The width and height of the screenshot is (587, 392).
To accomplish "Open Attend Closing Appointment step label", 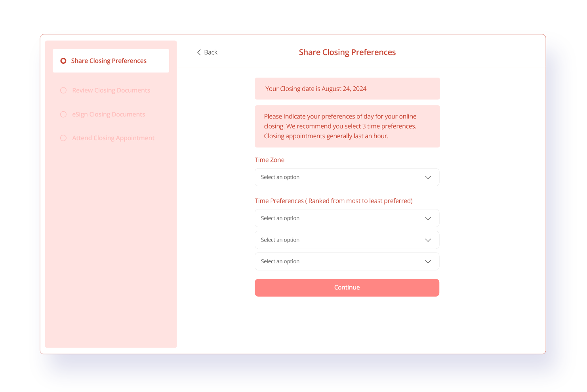I will click(113, 138).
